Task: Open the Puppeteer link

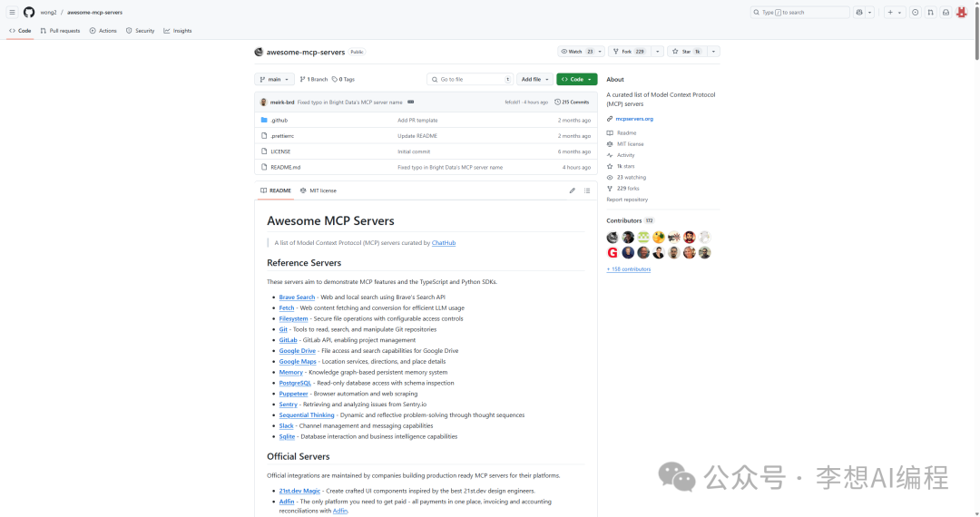Action: 293,394
